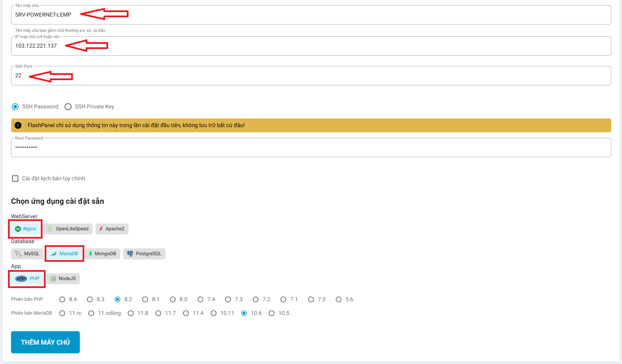Click into the SSH Port field
Image resolution: width=622 pixels, height=364 pixels.
pos(311,76)
